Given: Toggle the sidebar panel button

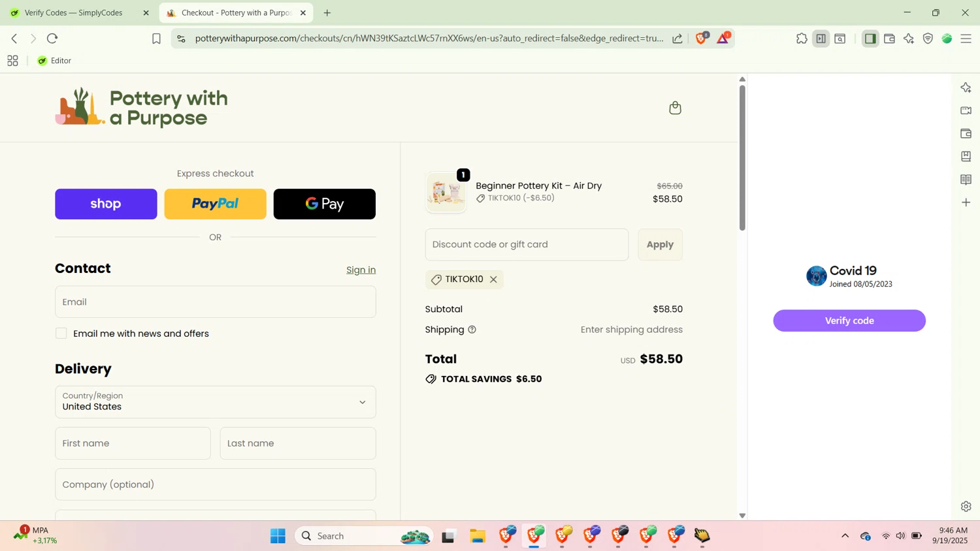Looking at the screenshot, I should (x=870, y=39).
